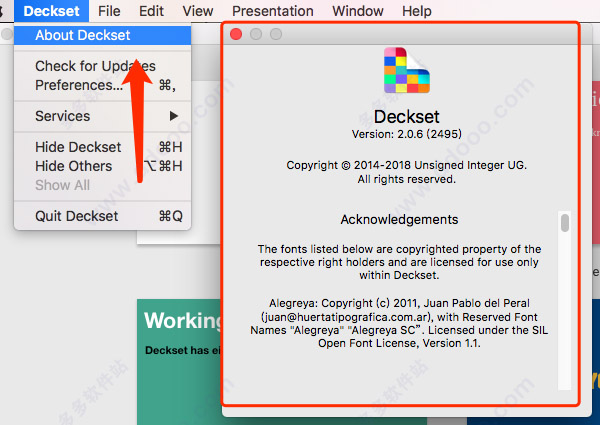Viewport: 600px width, 425px height.
Task: Choose Hide Others menu entry
Action: [x=103, y=166]
